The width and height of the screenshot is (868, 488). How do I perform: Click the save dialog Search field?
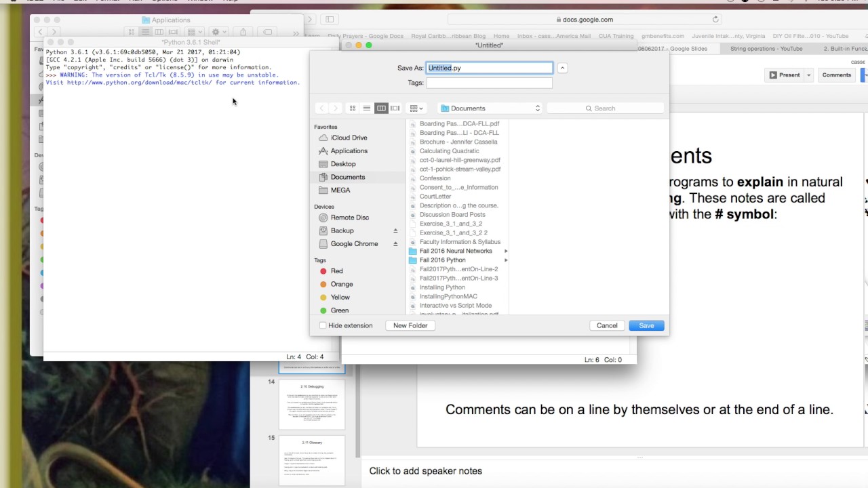tap(605, 108)
